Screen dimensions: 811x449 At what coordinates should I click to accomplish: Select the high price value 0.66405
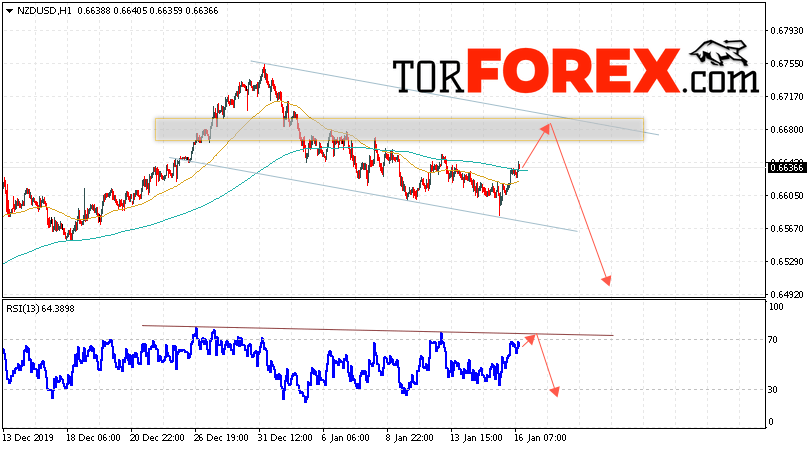coord(130,11)
